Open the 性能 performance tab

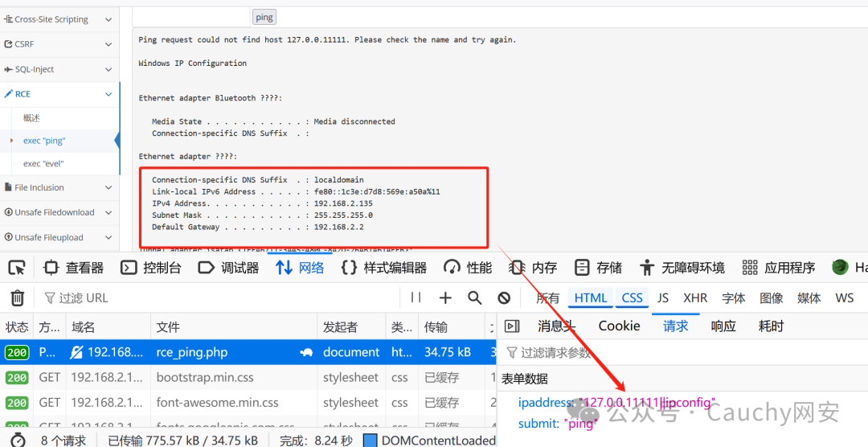468,268
